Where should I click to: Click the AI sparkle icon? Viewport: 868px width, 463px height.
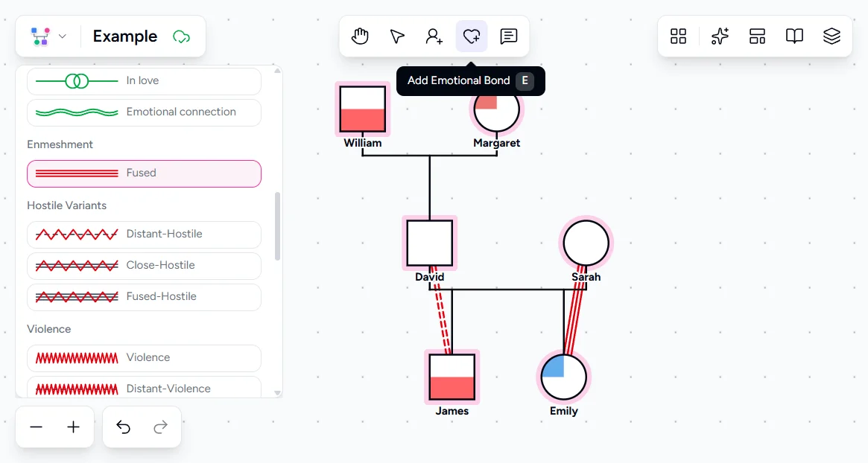click(x=720, y=36)
